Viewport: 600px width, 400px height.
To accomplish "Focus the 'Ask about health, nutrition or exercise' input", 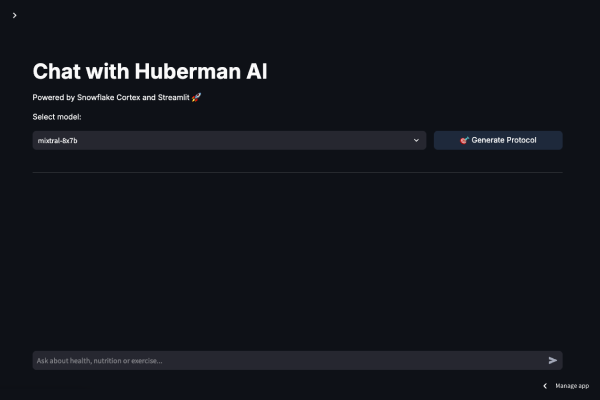I will 280,360.
